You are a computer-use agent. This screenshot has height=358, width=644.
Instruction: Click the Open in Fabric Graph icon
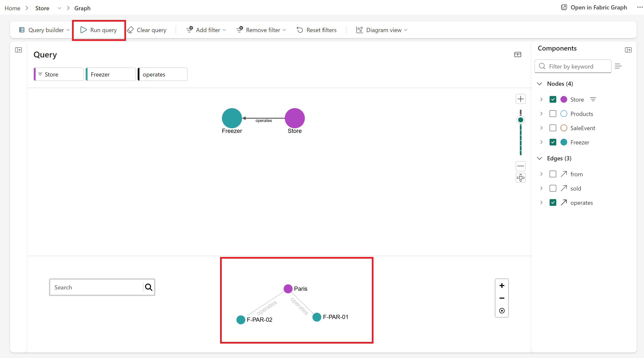[x=564, y=7]
